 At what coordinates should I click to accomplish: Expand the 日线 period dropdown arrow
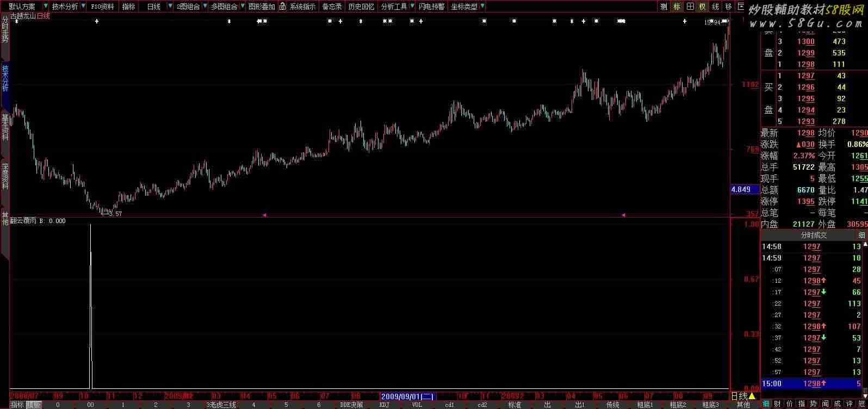(x=170, y=7)
